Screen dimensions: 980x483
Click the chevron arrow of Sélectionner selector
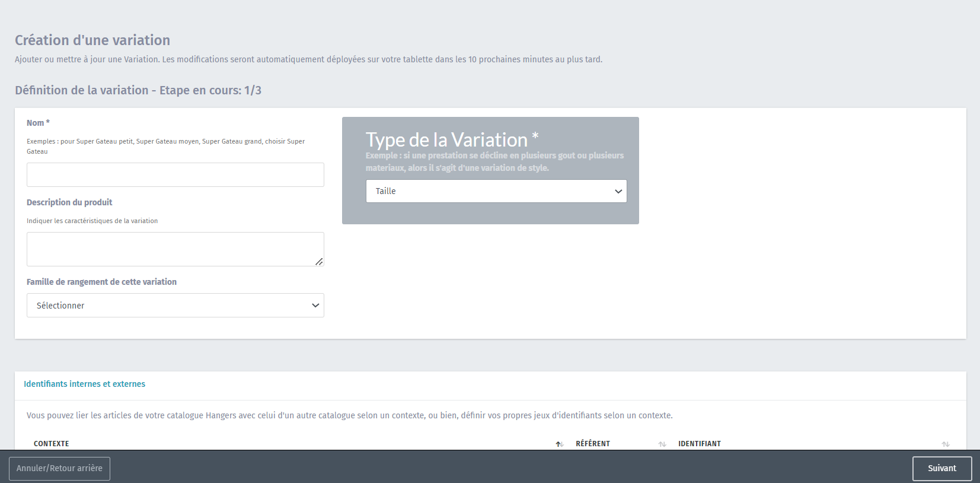click(x=315, y=306)
